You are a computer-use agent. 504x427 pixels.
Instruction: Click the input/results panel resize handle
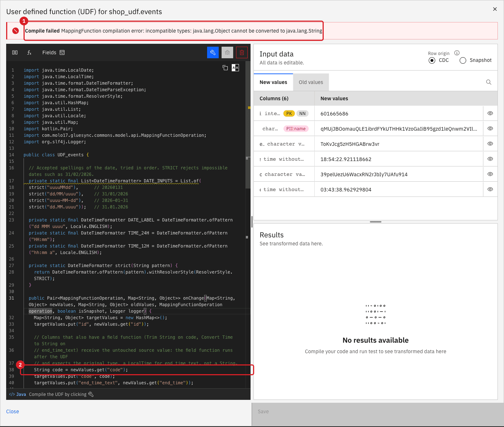tap(375, 221)
